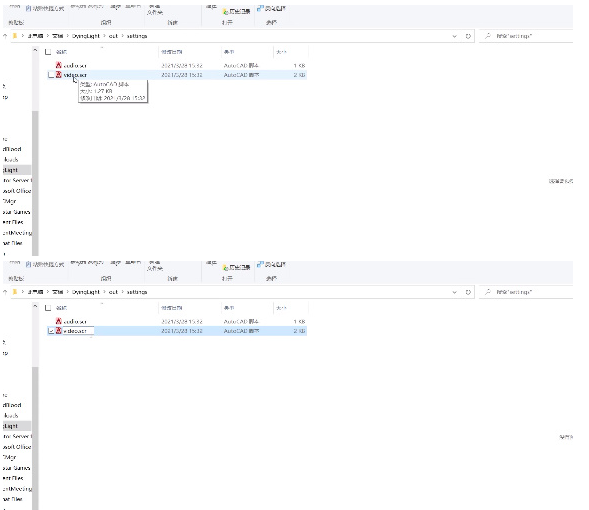
Task: Click Invert selection icon in the bottom ribbon
Action: coord(260,264)
